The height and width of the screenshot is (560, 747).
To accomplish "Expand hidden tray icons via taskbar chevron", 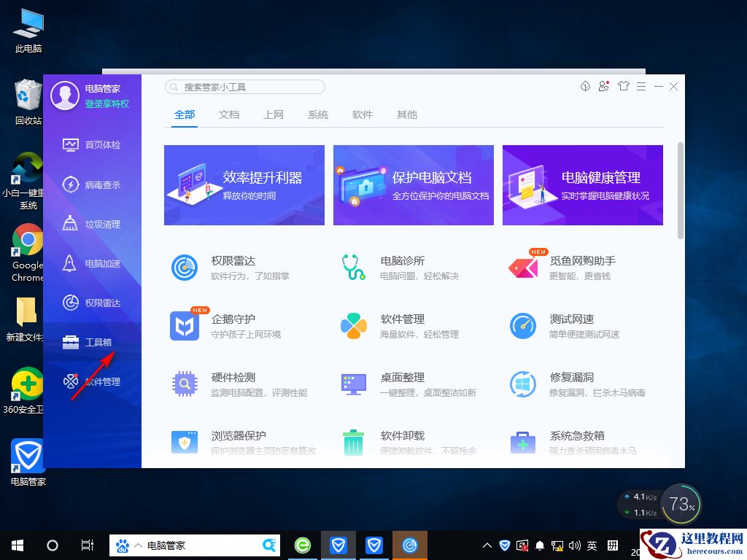I will click(487, 545).
